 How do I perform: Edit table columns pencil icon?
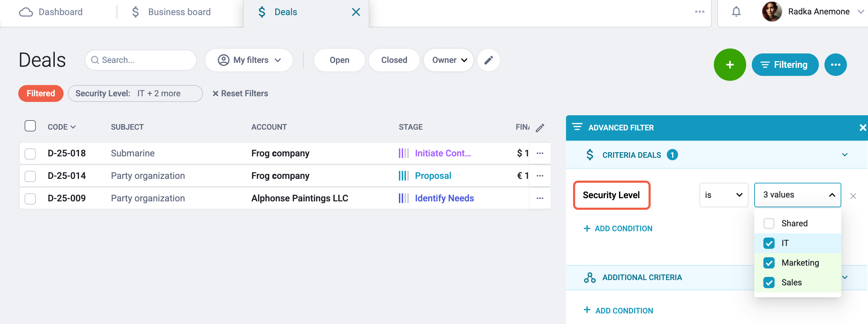pos(540,128)
